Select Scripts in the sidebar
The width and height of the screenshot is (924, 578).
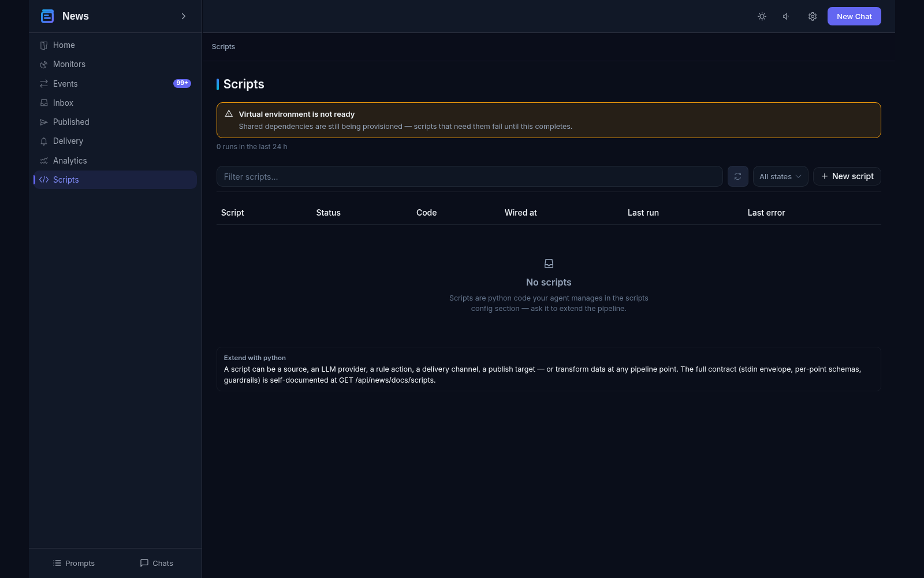pyautogui.click(x=115, y=180)
